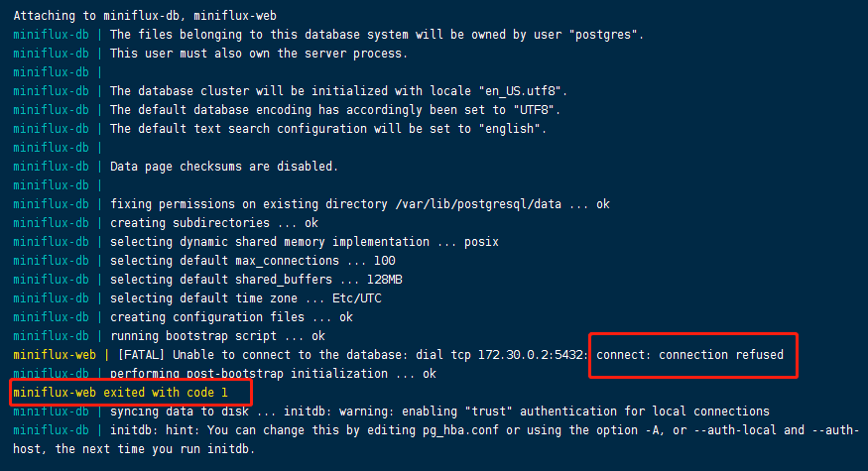The height and width of the screenshot is (471, 868).
Task: Click the 'connection refused' error text
Action: 721,355
